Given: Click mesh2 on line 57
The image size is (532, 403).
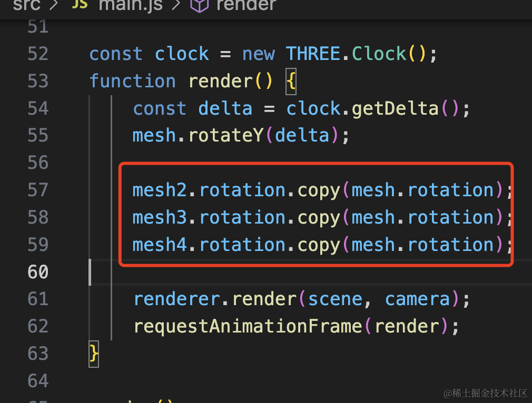Looking at the screenshot, I should click(x=160, y=190).
